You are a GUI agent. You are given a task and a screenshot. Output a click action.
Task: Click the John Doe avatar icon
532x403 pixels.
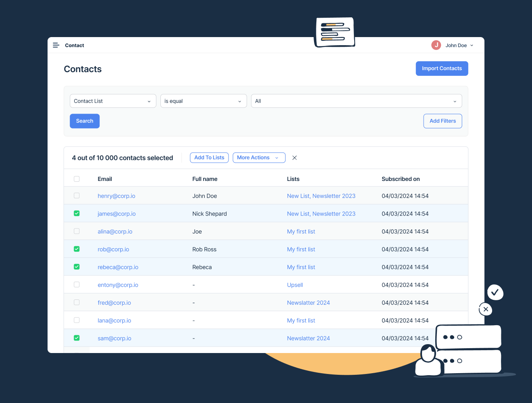click(436, 45)
